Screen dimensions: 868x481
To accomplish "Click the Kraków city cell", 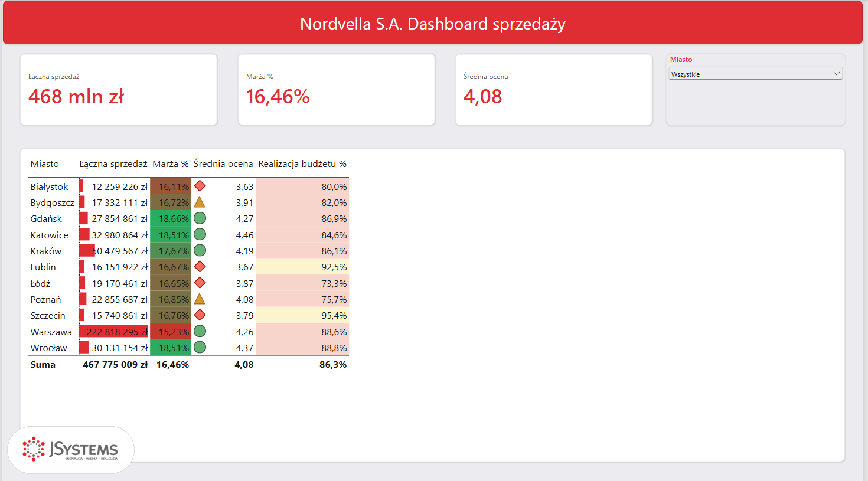I will (46, 251).
